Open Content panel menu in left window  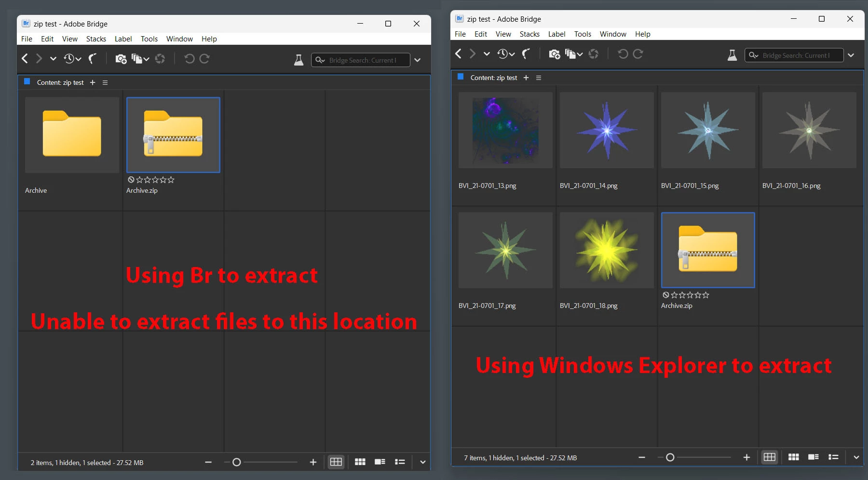tap(105, 82)
